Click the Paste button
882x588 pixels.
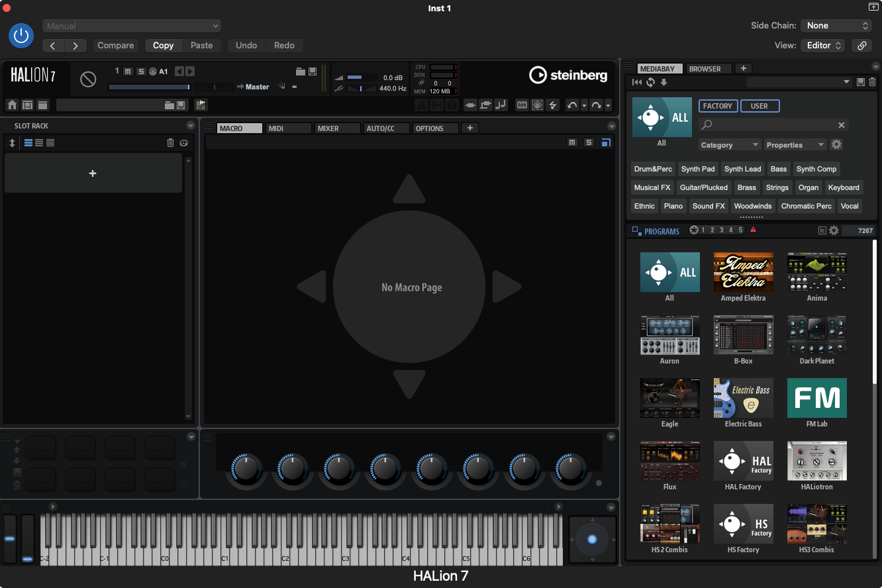click(202, 46)
